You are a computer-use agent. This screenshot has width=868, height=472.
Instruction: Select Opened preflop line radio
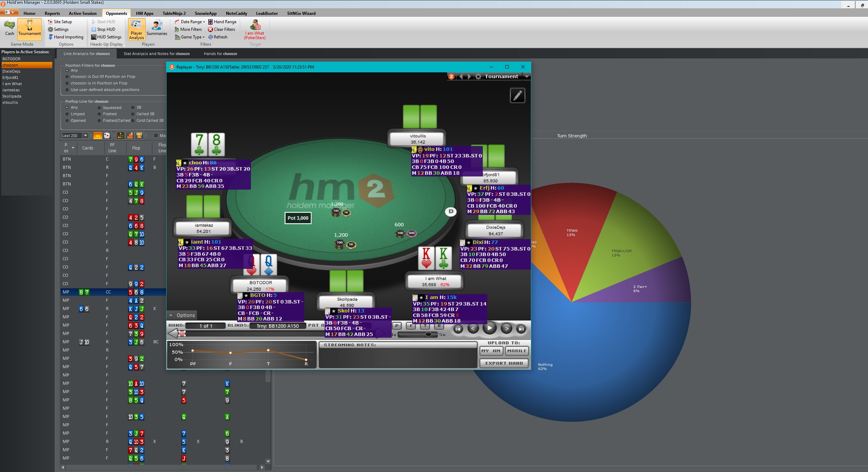coord(67,121)
